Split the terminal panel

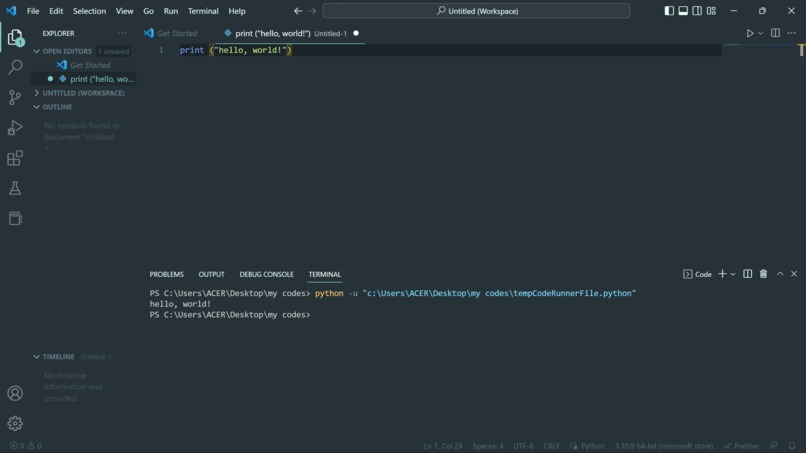coord(747,274)
